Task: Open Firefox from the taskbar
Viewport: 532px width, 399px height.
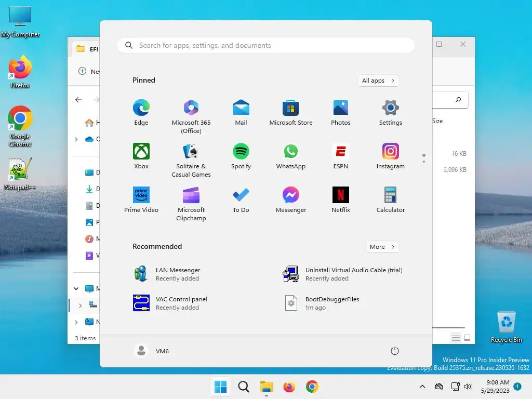Action: tap(289, 387)
